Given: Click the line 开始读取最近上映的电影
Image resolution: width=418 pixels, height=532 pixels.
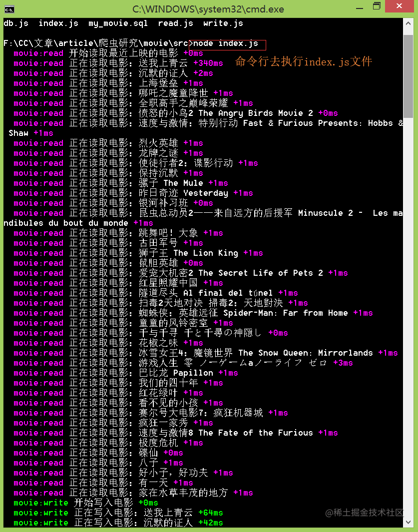Looking at the screenshot, I should click(123, 53).
